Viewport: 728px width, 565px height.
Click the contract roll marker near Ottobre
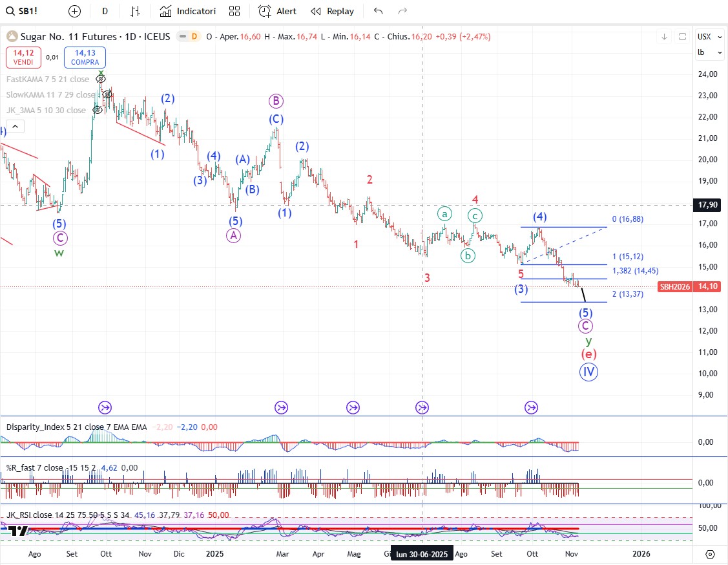click(x=531, y=407)
